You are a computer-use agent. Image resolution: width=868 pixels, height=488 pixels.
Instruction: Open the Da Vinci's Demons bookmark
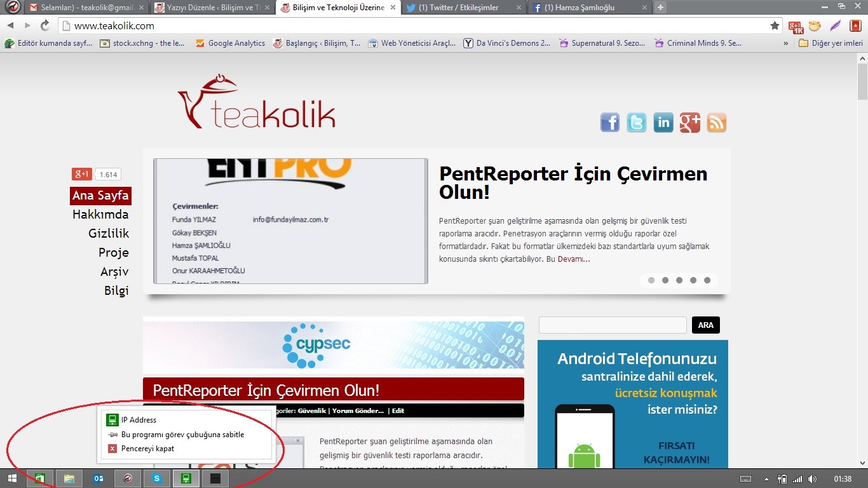pyautogui.click(x=507, y=43)
